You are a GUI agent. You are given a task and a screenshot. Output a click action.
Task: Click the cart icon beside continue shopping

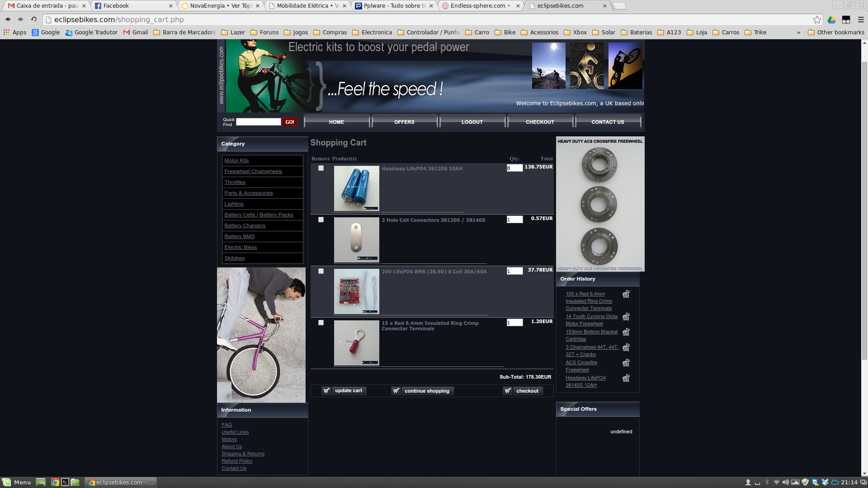point(396,391)
